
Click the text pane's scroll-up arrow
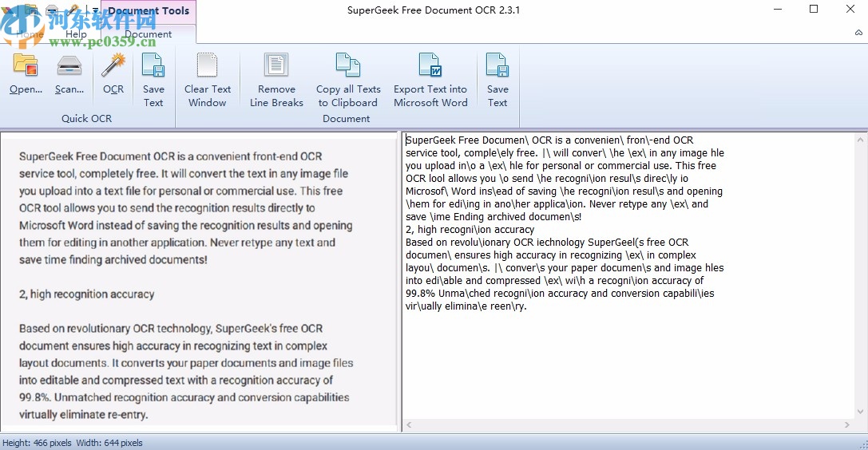point(860,140)
